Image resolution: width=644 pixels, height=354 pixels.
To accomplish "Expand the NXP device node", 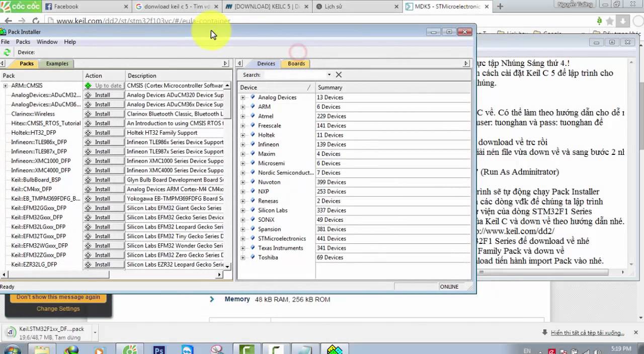I will tap(243, 192).
